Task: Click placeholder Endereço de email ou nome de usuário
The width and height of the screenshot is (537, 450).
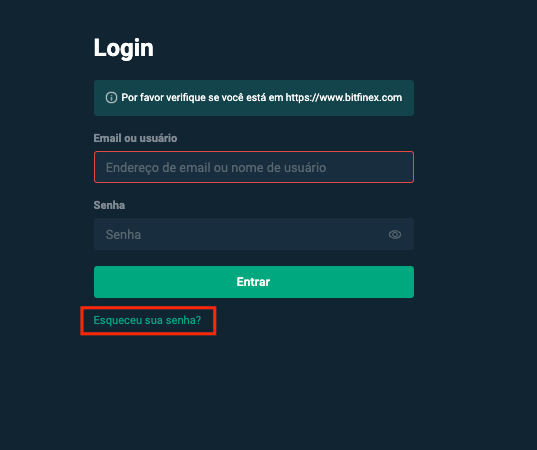Action: 216,168
